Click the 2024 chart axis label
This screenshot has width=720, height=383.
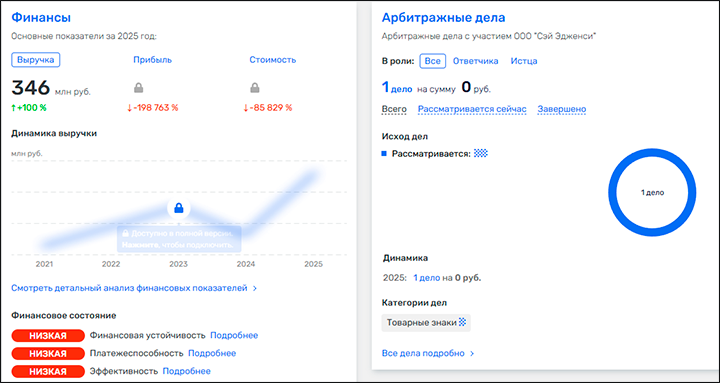click(x=246, y=264)
